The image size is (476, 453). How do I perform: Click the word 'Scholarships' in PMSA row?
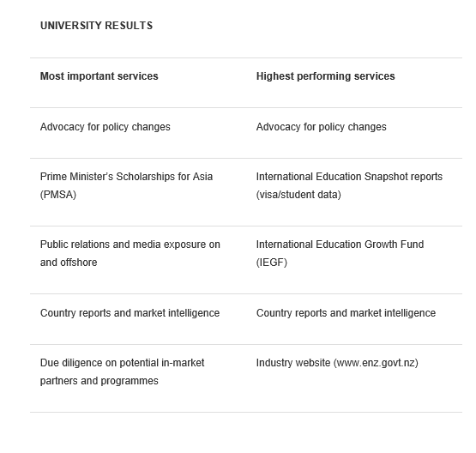coord(146,177)
